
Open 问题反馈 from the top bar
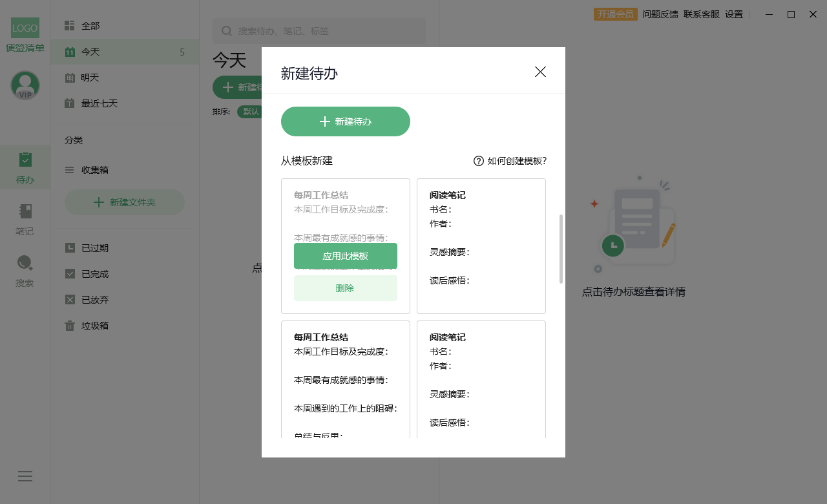click(x=660, y=14)
